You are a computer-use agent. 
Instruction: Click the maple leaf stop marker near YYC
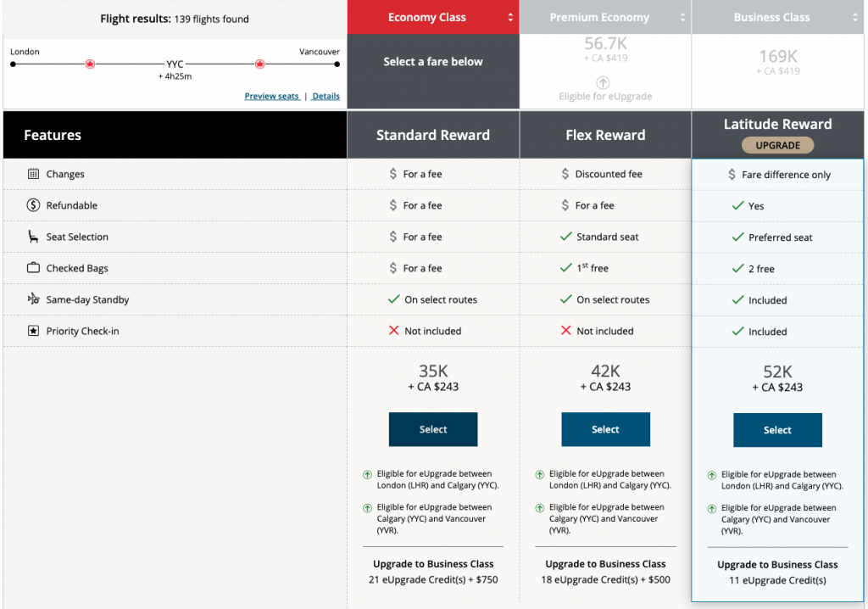click(89, 63)
